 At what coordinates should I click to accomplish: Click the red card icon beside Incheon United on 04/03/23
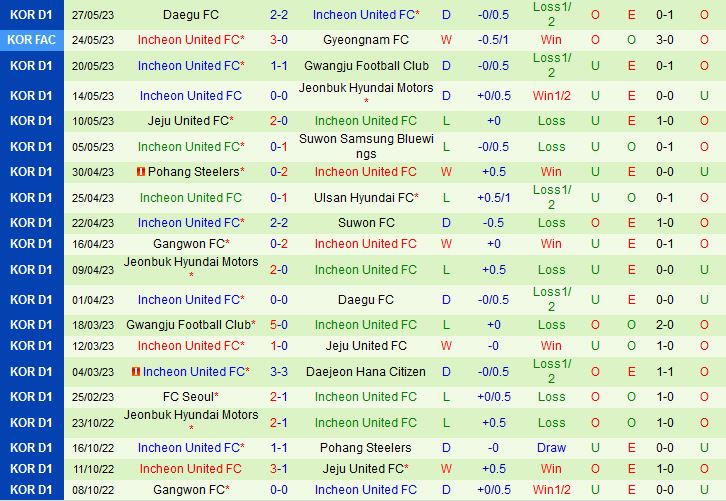tap(136, 372)
